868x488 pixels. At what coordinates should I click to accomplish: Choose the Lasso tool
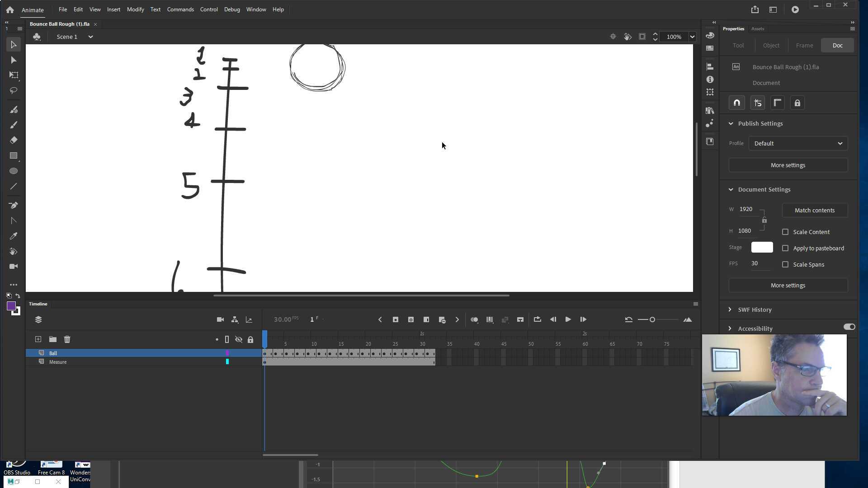pos(13,90)
